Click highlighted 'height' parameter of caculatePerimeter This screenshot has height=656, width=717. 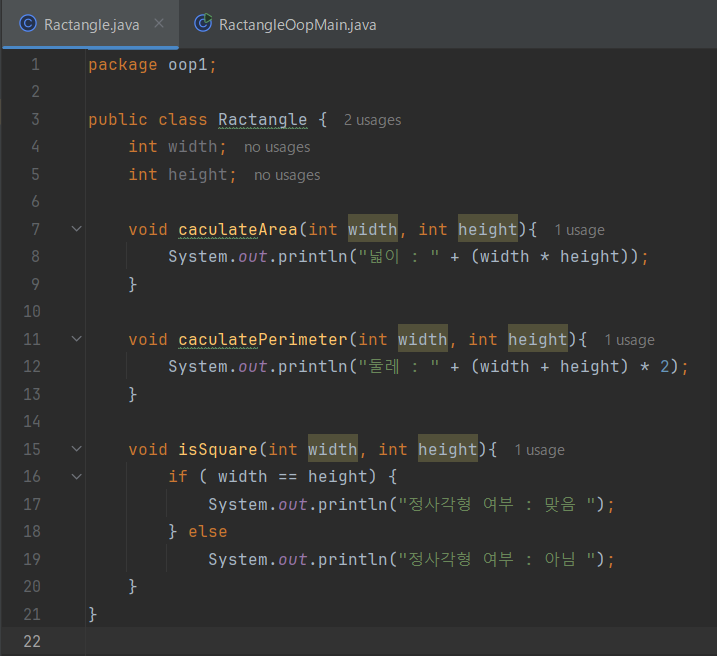click(538, 339)
